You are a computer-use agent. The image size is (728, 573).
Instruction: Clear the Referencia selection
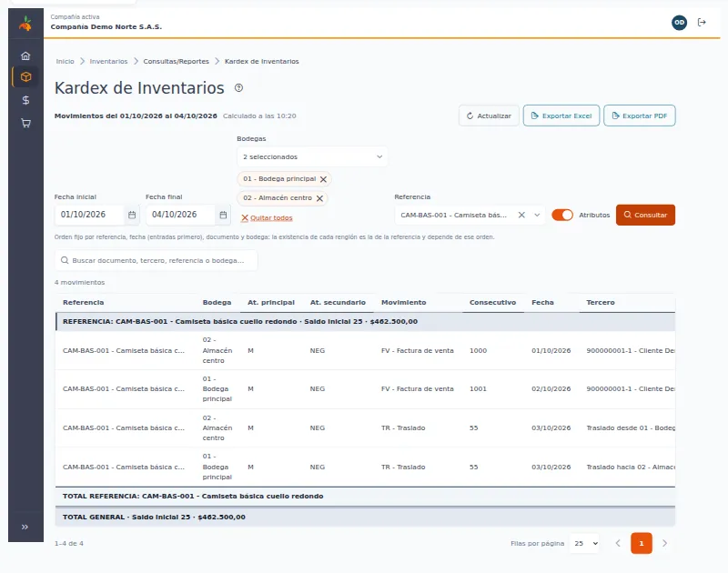(x=521, y=215)
